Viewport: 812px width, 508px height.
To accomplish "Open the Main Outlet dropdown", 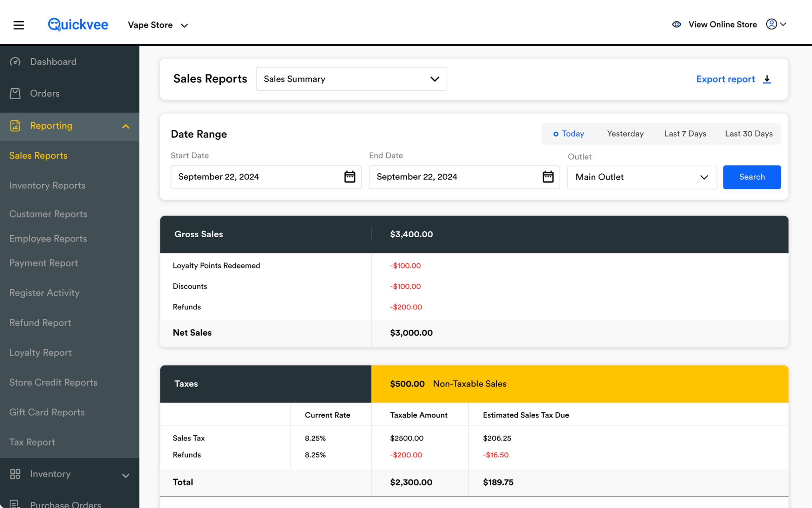I will (x=641, y=177).
